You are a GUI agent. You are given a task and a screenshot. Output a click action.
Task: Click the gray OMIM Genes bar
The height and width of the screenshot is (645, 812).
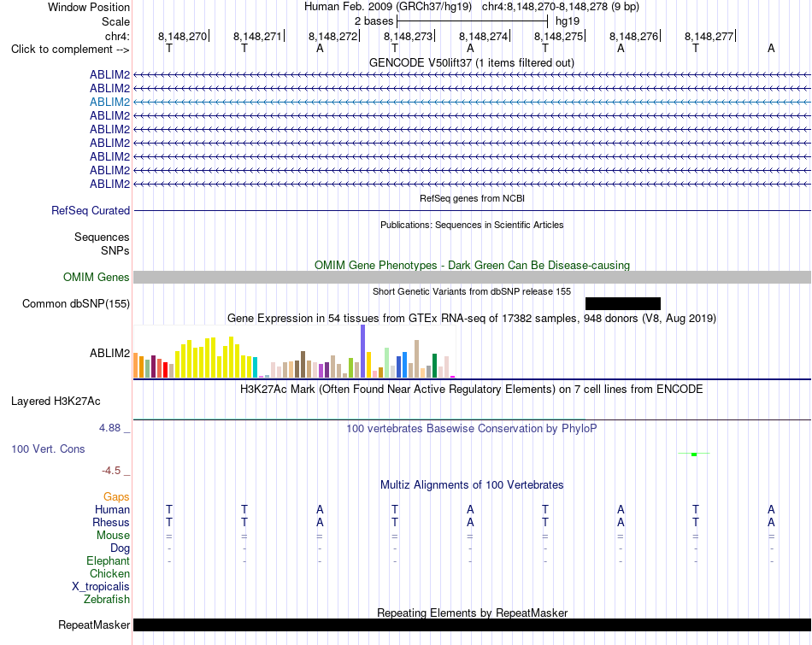pos(472,277)
